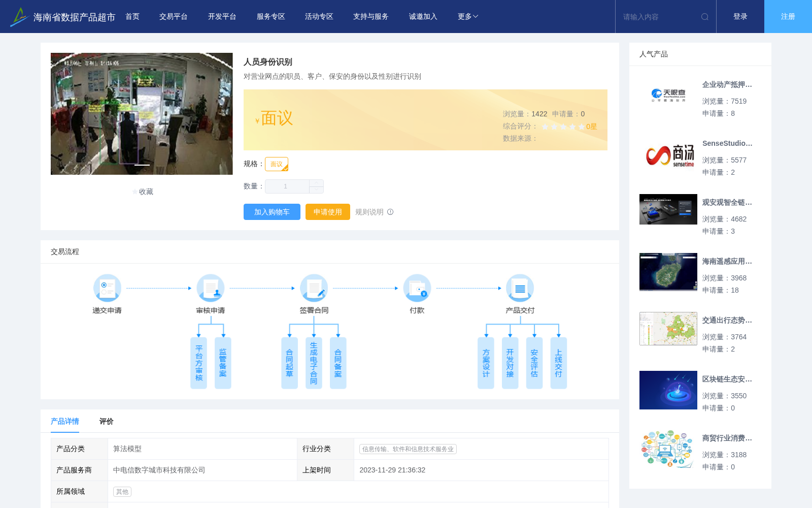The height and width of the screenshot is (508, 812).
Task: Focus the search input field
Action: [x=657, y=17]
